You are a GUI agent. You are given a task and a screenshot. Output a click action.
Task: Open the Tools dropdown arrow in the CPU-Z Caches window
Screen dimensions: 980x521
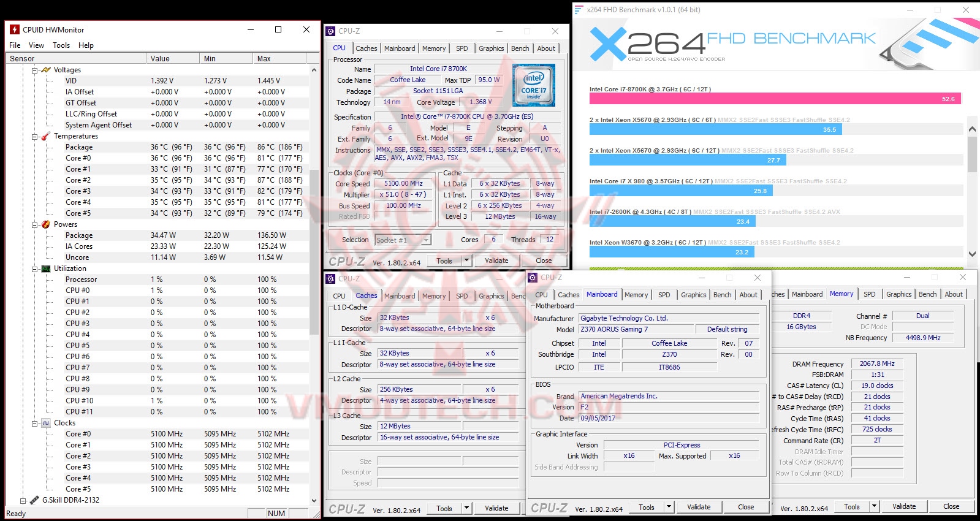tap(466, 508)
